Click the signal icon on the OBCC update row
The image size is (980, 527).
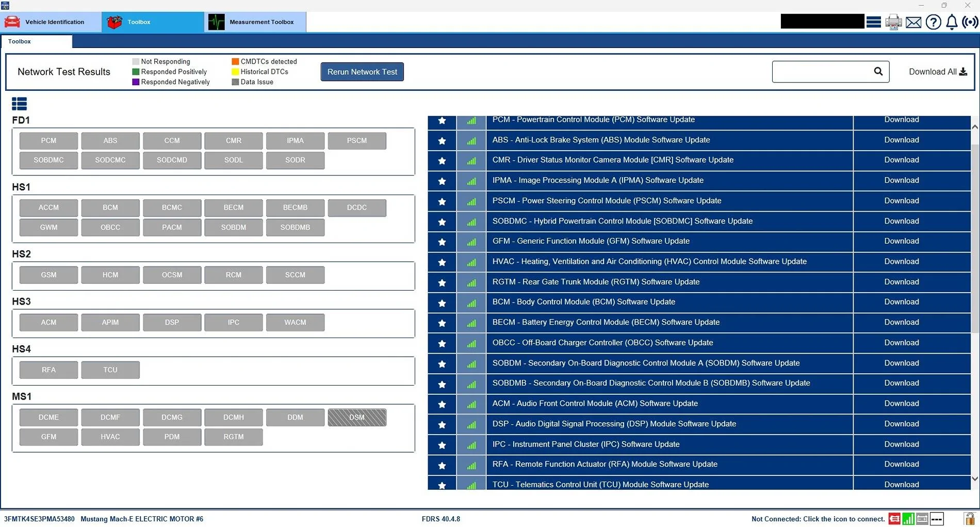(471, 343)
